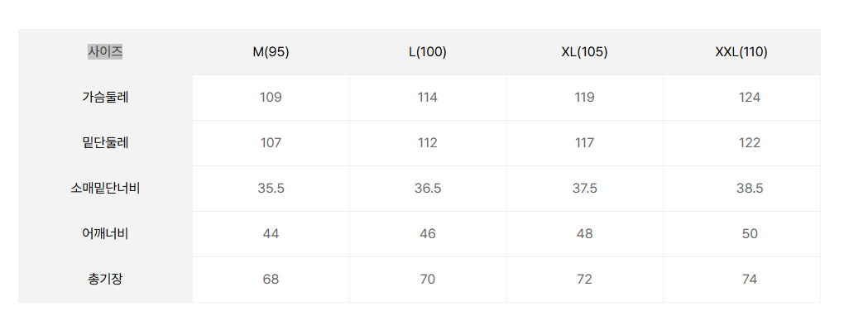Select the XL(105) size column header
The height and width of the screenshot is (335, 868).
tap(584, 52)
